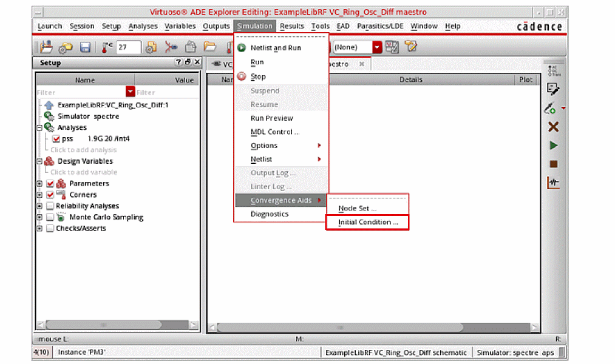Screen dimensions: 615x364
Task: Collapse the Analyses tree node
Action: click(39, 128)
